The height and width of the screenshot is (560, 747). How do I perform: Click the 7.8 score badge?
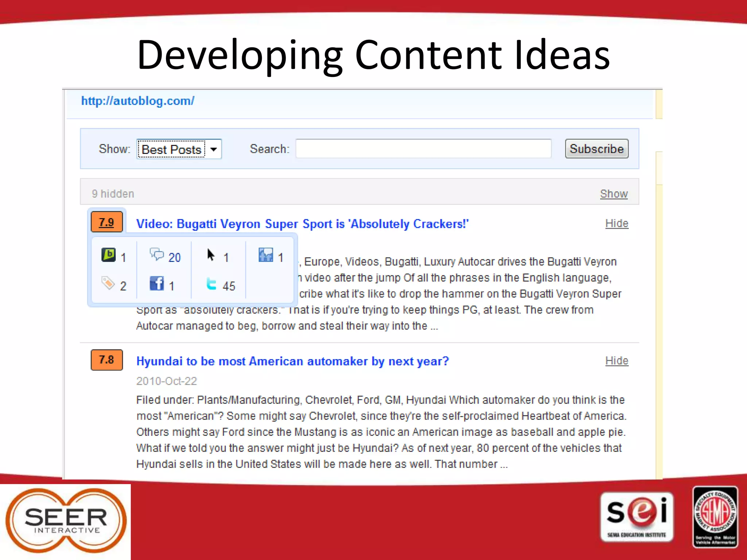click(107, 360)
